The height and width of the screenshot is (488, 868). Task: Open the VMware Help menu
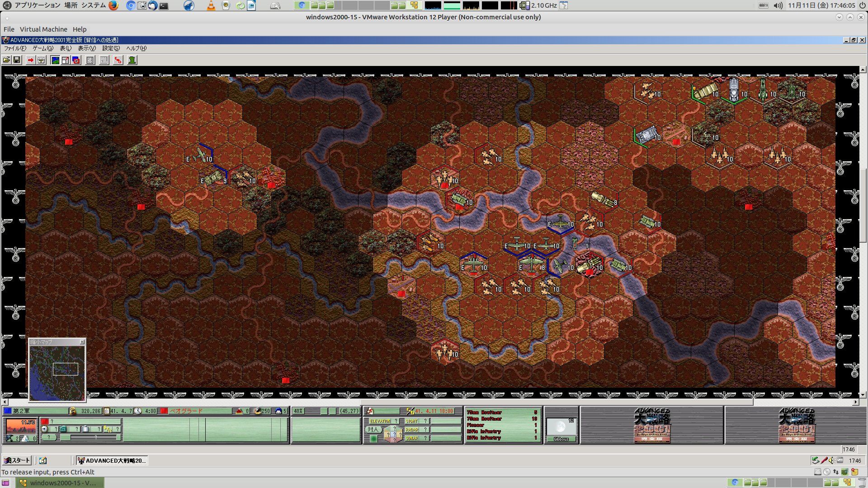tap(80, 29)
